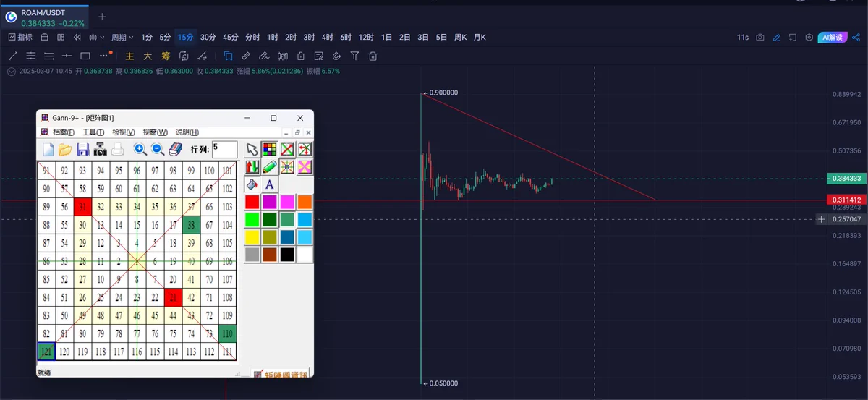Select the text 'A' tool

coord(269,184)
